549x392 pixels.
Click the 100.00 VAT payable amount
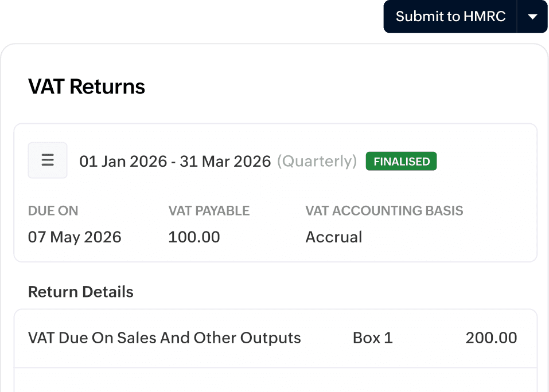pos(194,237)
